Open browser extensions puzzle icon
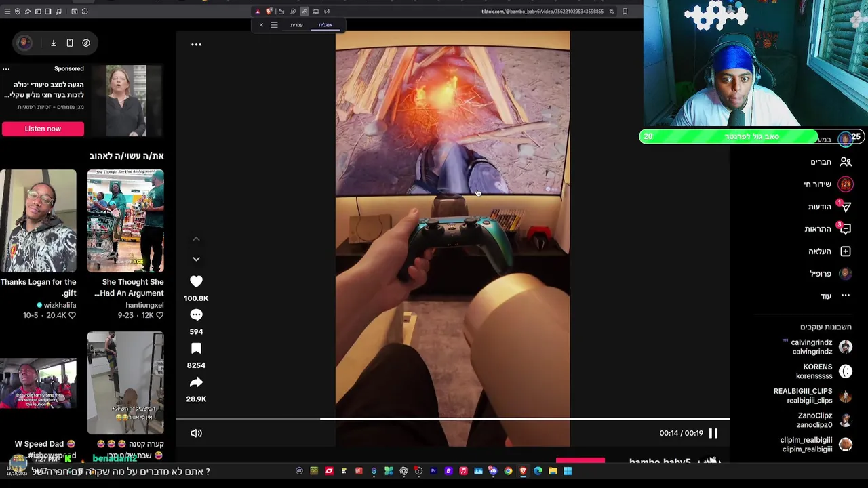868x488 pixels. coord(85,12)
